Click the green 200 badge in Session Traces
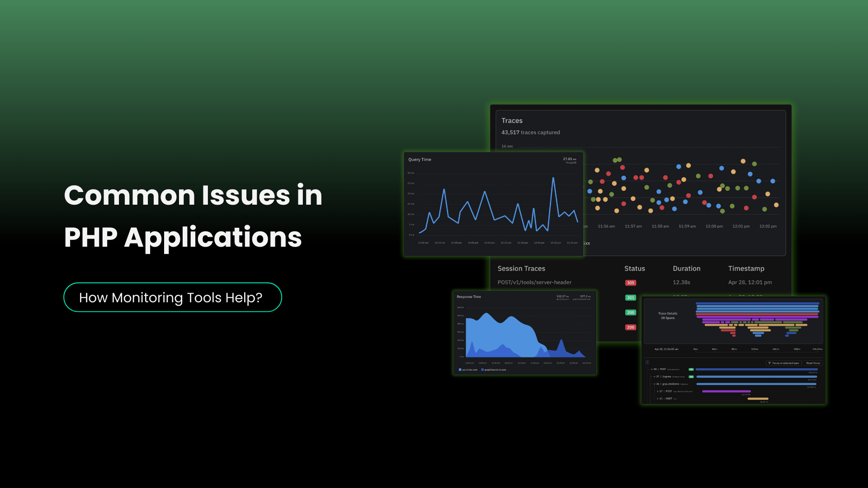 630,312
